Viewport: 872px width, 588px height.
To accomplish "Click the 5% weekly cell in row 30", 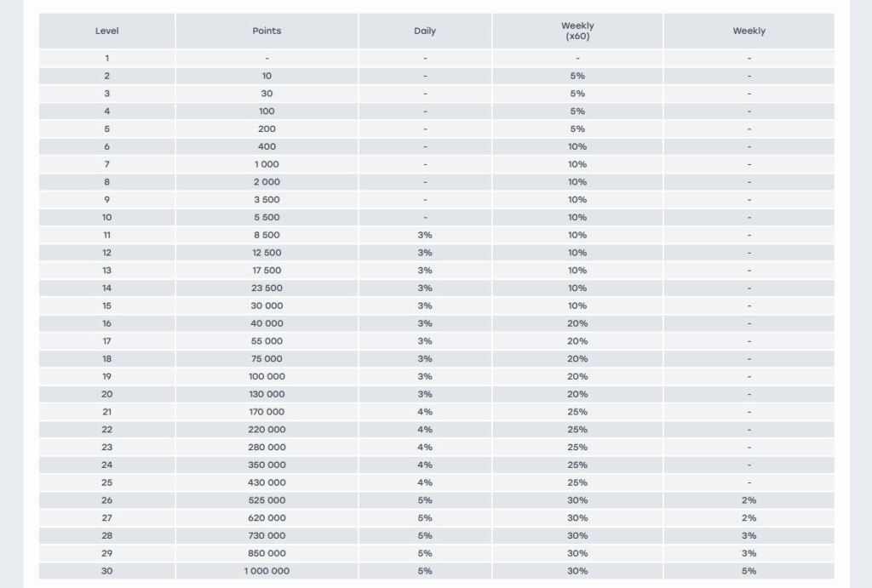I will [749, 571].
